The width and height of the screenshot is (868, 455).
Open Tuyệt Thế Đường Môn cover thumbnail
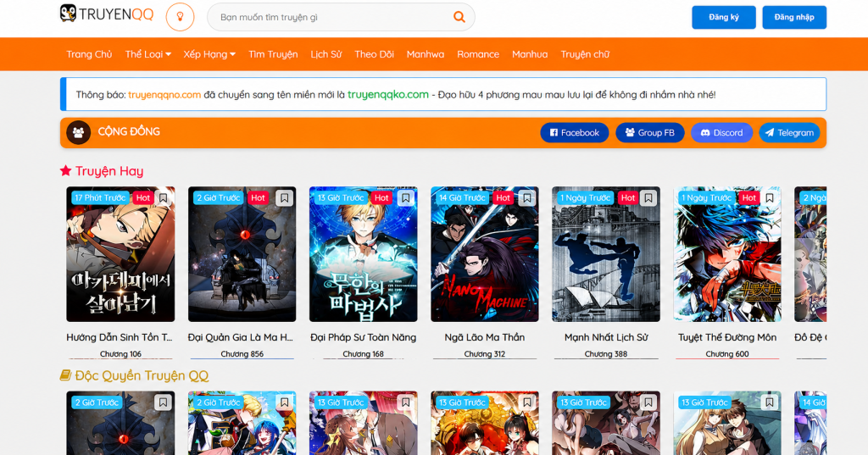click(726, 254)
